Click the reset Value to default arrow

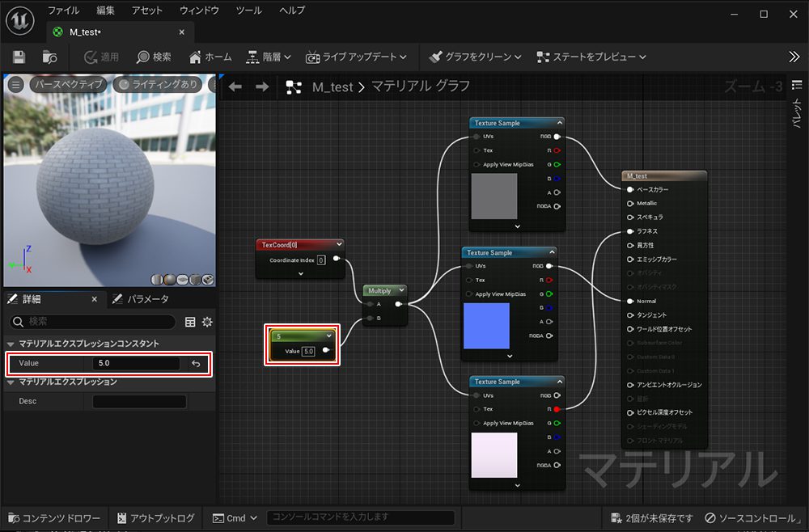pos(196,364)
